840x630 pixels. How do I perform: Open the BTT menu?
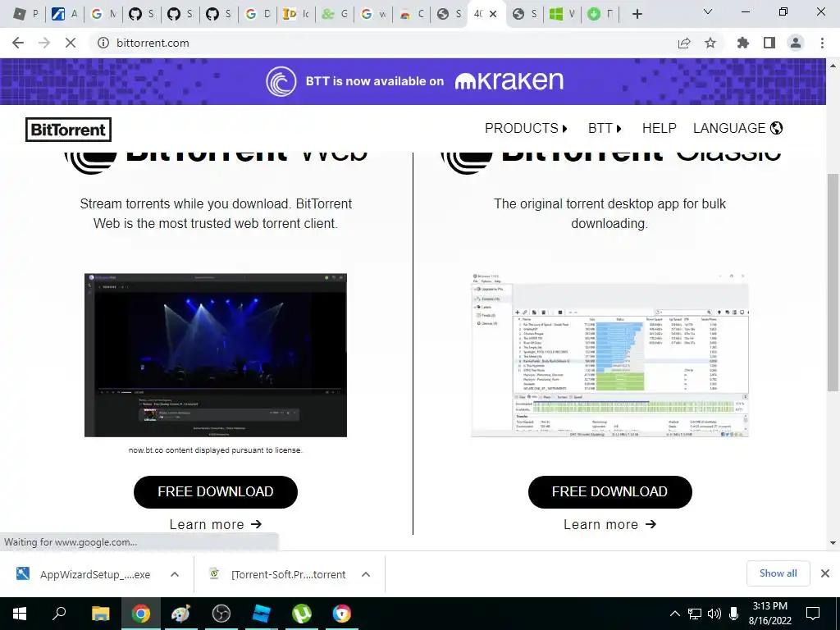[605, 129]
